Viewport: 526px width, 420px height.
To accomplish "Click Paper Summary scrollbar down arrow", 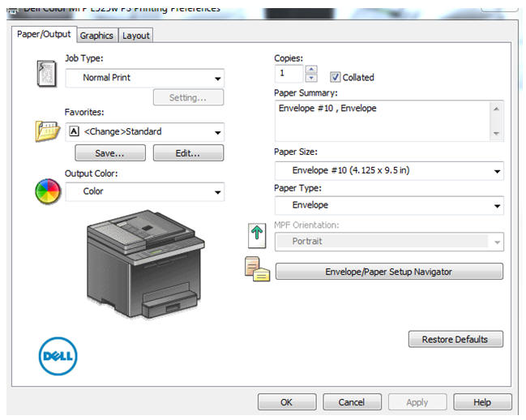I will (497, 133).
